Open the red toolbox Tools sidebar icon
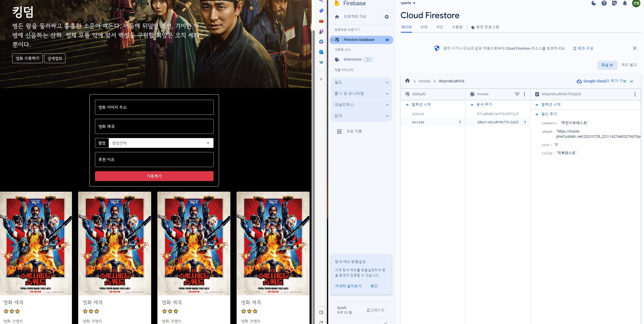The height and width of the screenshot is (324, 644). (321, 21)
